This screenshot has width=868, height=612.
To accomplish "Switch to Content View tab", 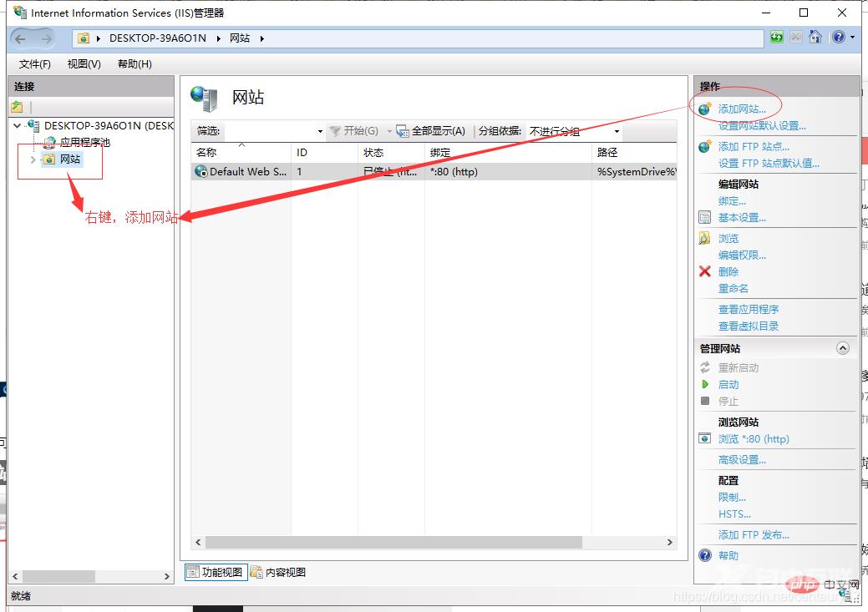I will pyautogui.click(x=279, y=572).
